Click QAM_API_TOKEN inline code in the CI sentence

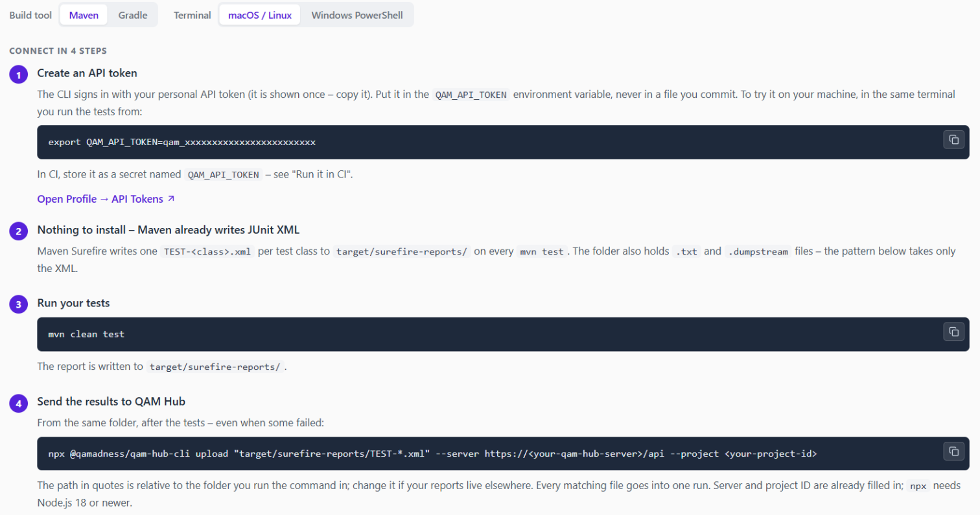coord(223,175)
